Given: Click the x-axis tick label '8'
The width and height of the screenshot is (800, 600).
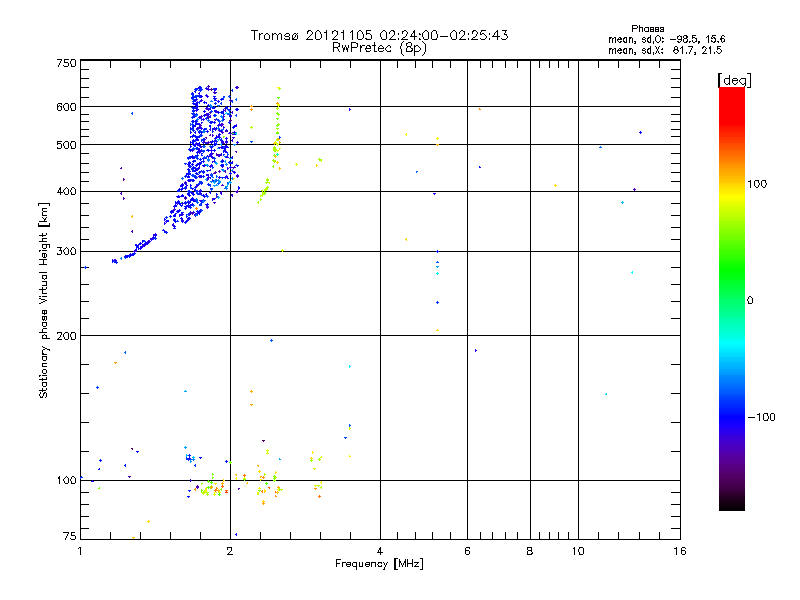Looking at the screenshot, I should pos(530,551).
